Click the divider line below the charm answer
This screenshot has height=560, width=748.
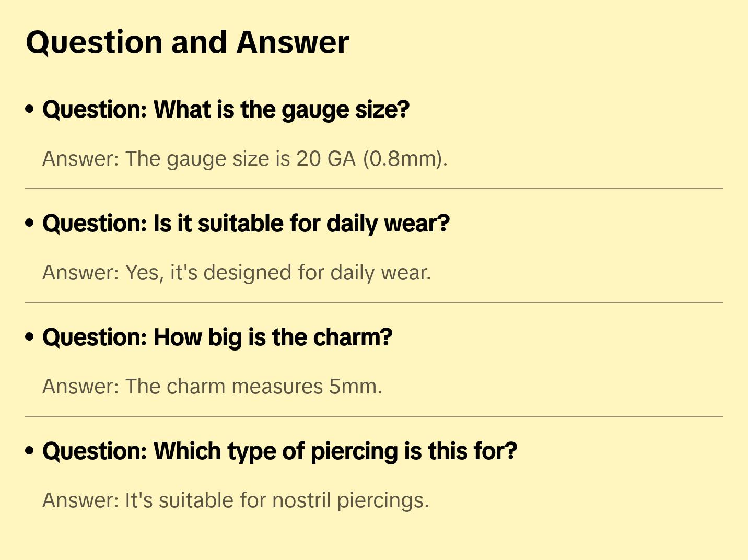click(373, 416)
